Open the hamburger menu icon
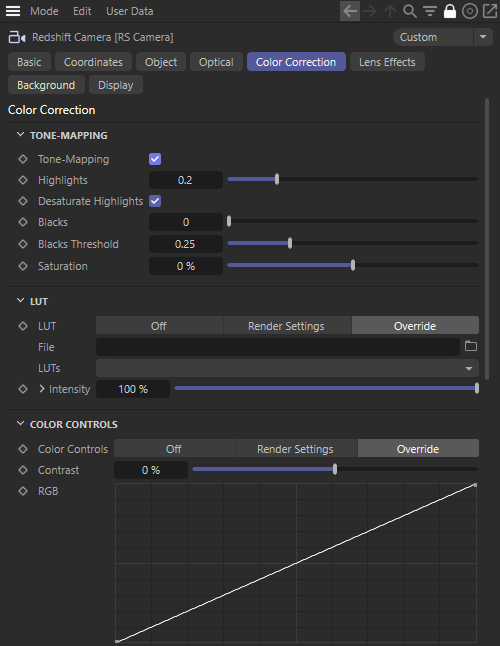This screenshot has height=646, width=500. (13, 11)
